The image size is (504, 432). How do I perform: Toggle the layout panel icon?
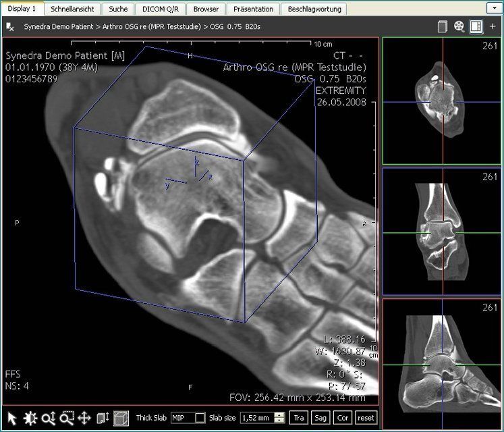click(476, 26)
